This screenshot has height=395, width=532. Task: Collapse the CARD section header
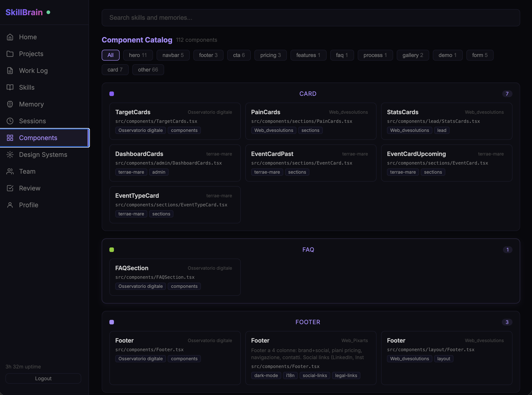(x=308, y=94)
